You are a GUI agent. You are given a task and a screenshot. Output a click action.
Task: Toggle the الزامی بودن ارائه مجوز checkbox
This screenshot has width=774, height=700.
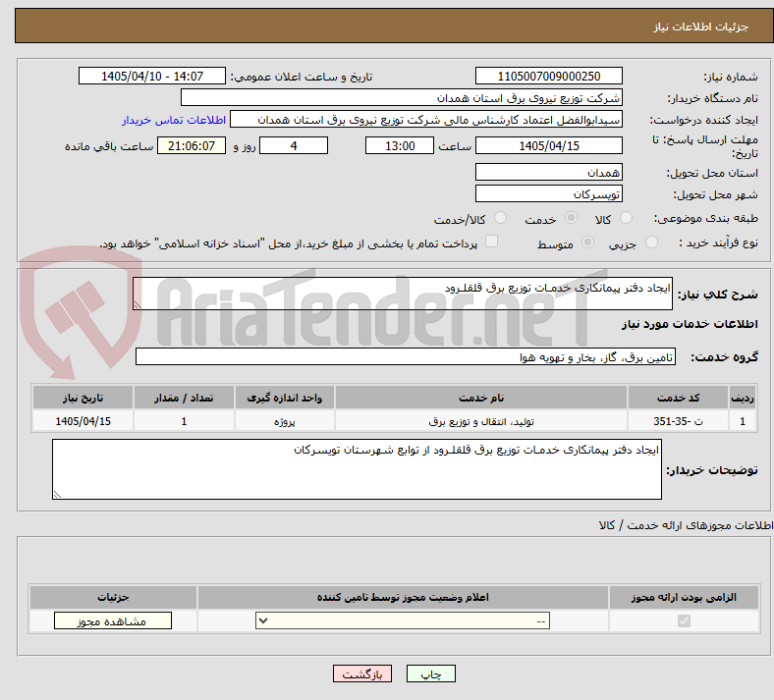[684, 620]
